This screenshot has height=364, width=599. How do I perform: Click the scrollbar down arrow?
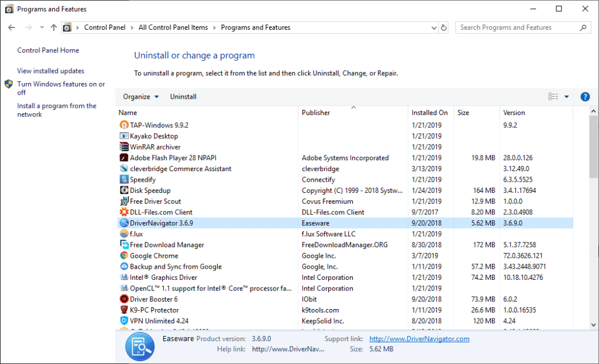593,325
